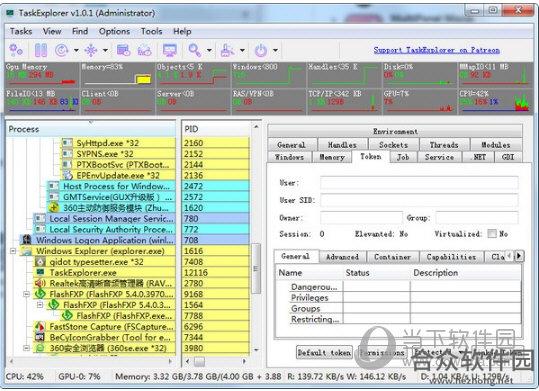This screenshot has height=391, width=539.
Task: Click the BeCyIconGrabber process icon
Action: (40, 337)
